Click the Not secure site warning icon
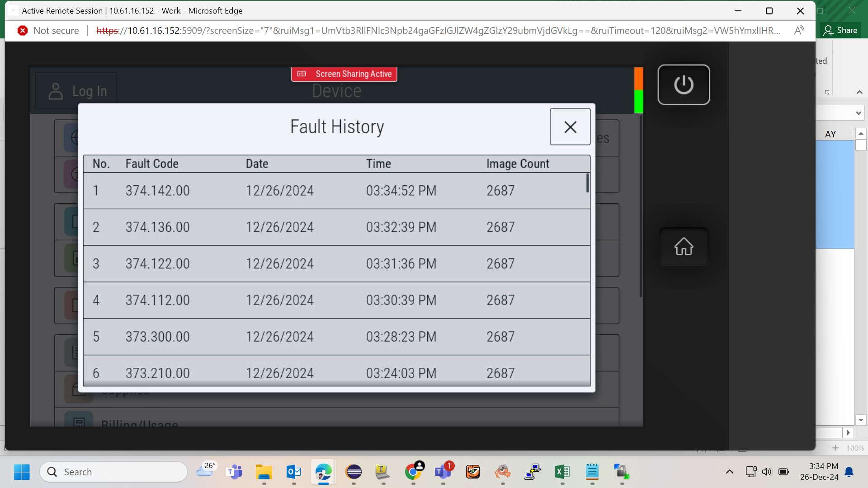 click(x=23, y=30)
